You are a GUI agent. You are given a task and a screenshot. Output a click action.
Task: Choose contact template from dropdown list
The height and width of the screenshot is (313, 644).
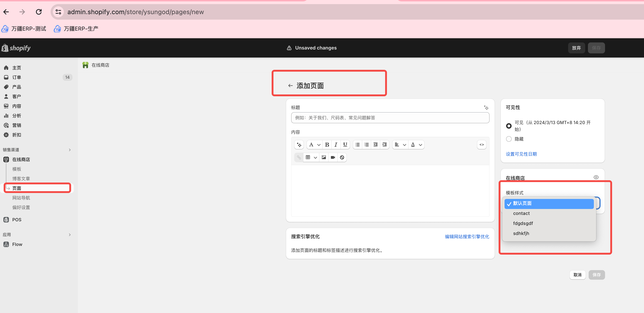[521, 214]
